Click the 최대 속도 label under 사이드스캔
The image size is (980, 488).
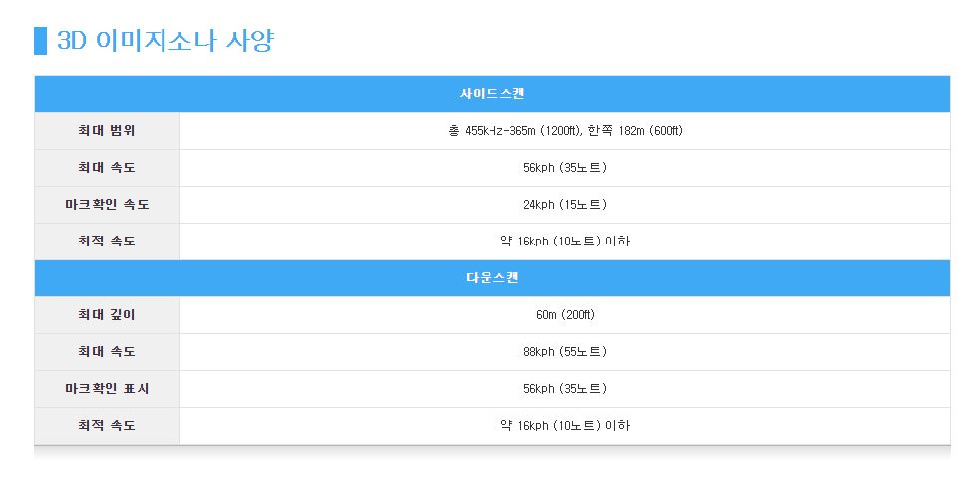tap(107, 168)
